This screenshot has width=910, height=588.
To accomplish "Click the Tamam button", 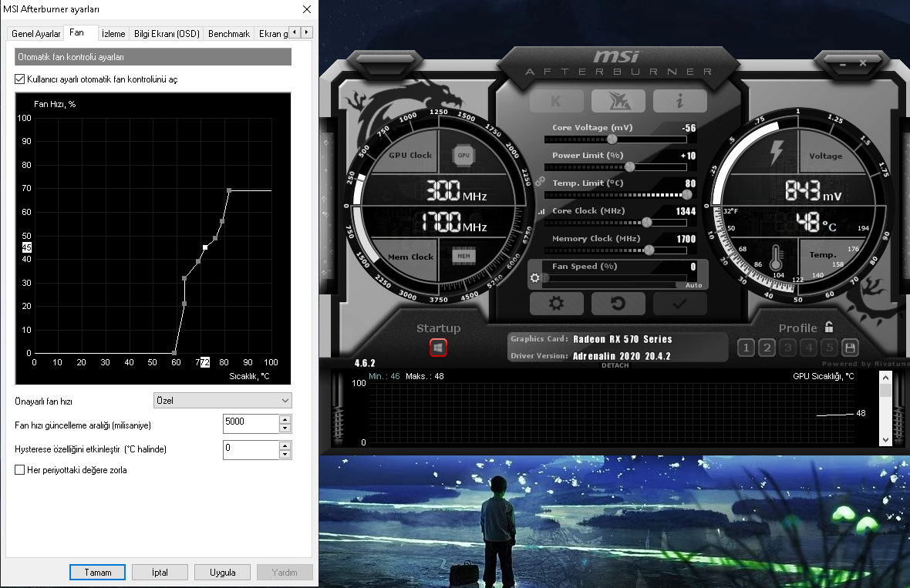I will 97,573.
